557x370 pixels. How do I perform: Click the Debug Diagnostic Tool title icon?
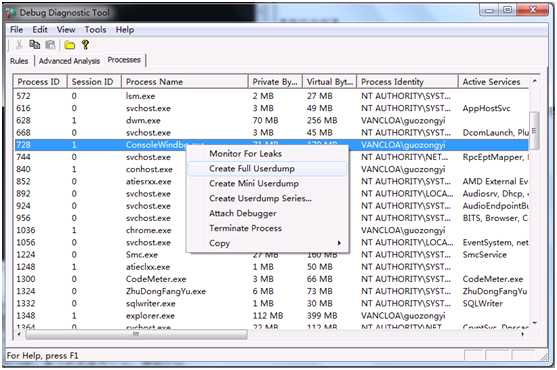tap(11, 13)
